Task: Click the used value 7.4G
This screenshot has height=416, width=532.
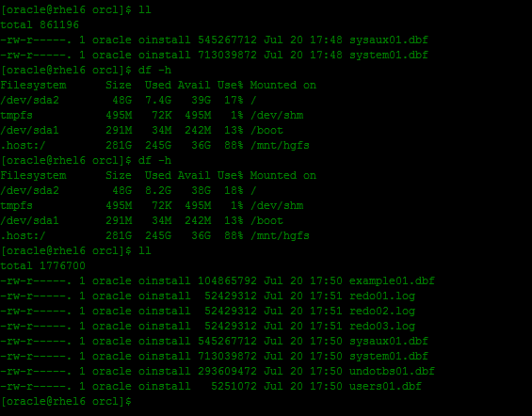Action: 158,101
